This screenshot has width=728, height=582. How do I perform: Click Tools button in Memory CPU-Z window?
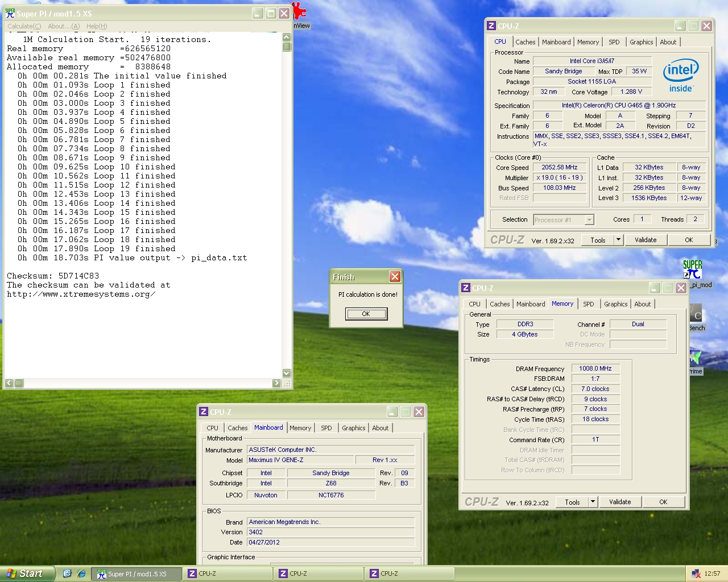(572, 502)
